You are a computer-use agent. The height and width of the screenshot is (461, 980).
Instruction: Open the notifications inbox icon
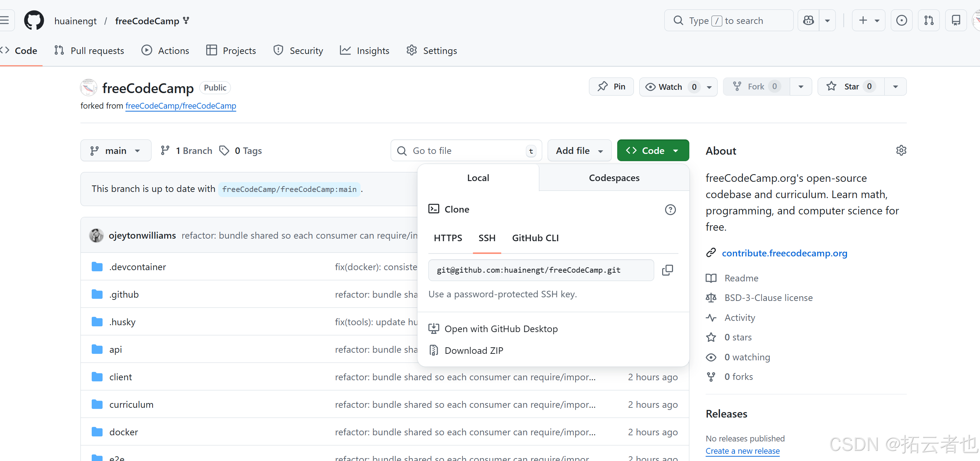956,21
